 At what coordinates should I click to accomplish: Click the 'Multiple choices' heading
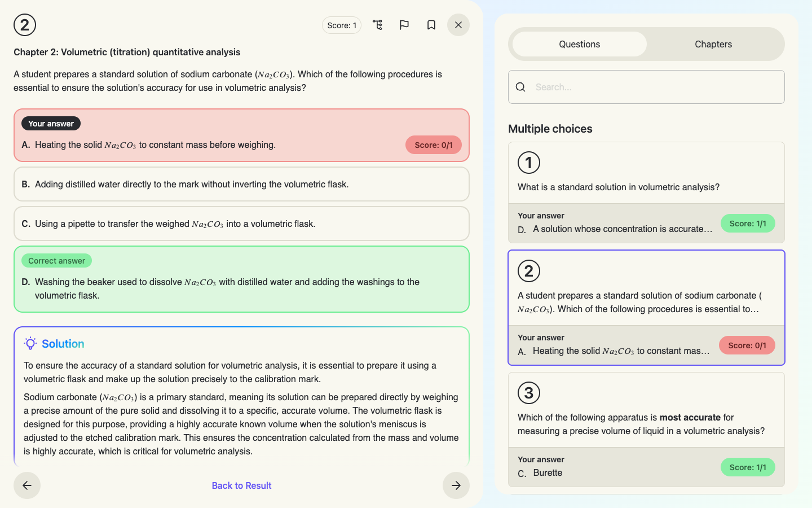550,129
